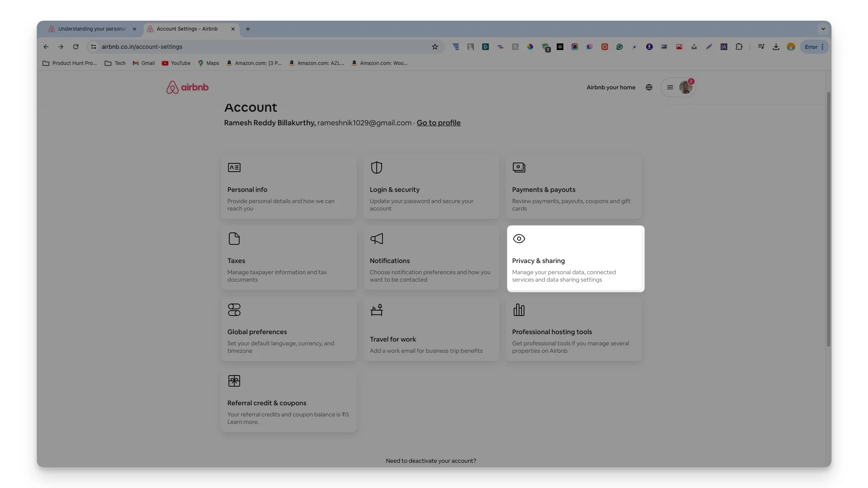Select Airbnb your home menu item
Image resolution: width=868 pixels, height=488 pixels.
pyautogui.click(x=610, y=87)
